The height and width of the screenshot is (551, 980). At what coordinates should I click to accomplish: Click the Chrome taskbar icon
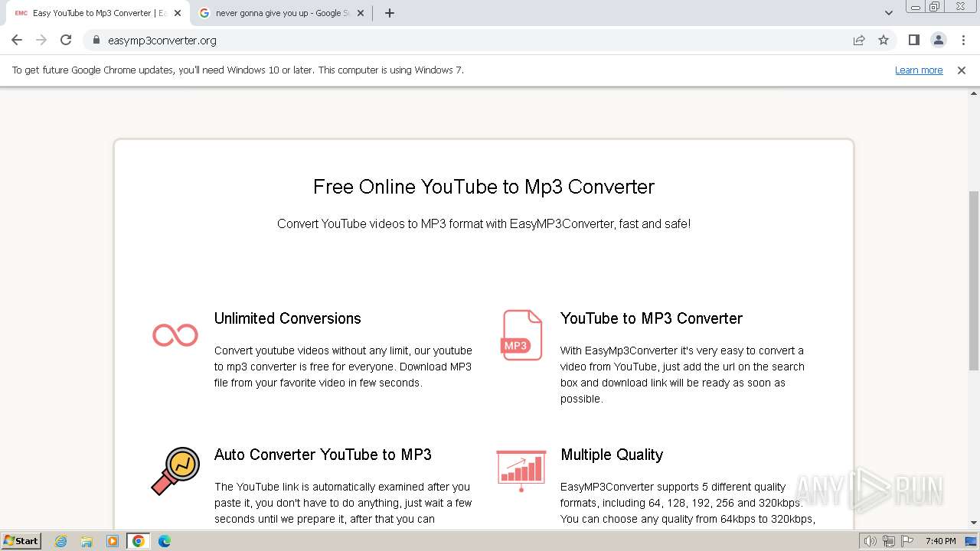click(x=139, y=541)
